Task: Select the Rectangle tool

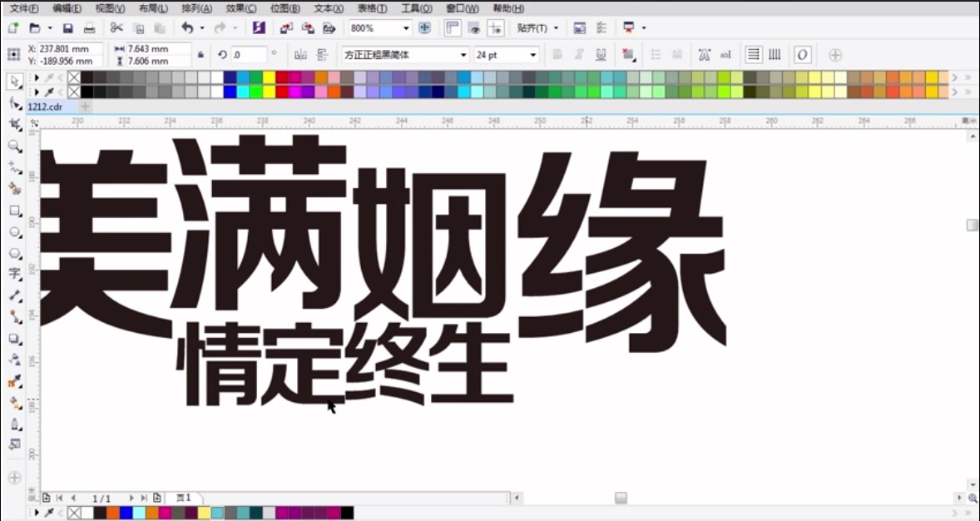Action: tap(13, 211)
